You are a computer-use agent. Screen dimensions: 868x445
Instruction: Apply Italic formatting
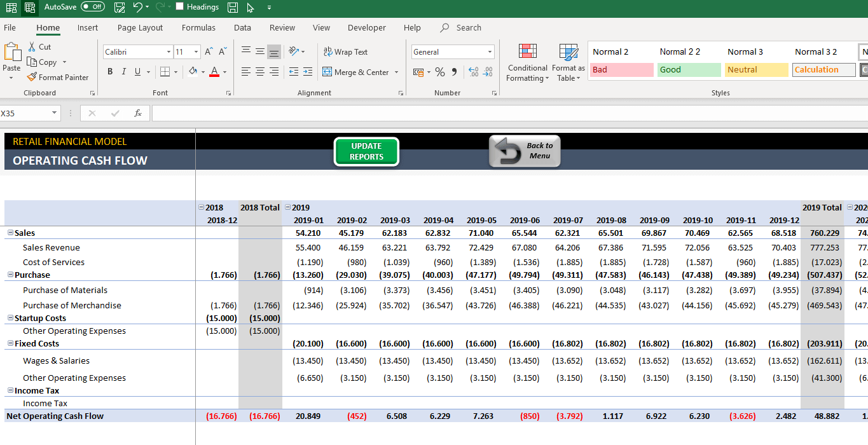[x=124, y=72]
